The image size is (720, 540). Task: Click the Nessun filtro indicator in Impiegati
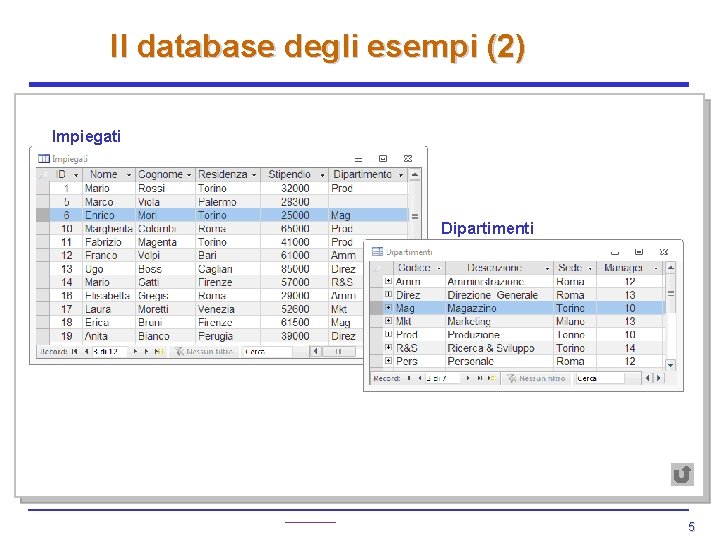(x=204, y=352)
